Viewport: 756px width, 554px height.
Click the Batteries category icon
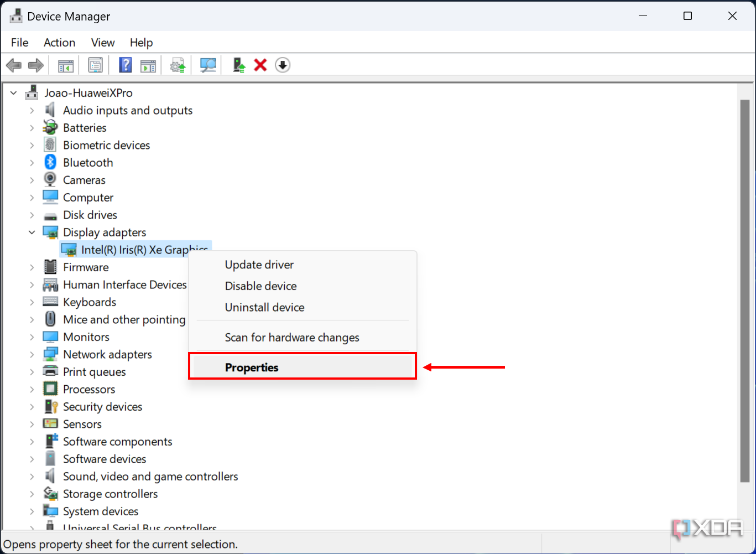click(50, 127)
